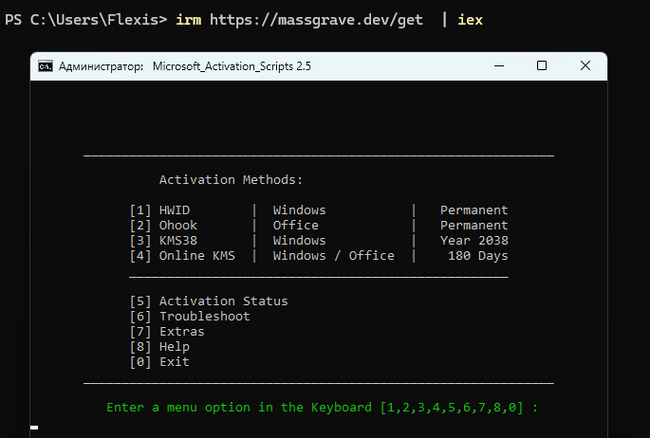
Task: Click the Activation Status option
Action: coord(208,301)
